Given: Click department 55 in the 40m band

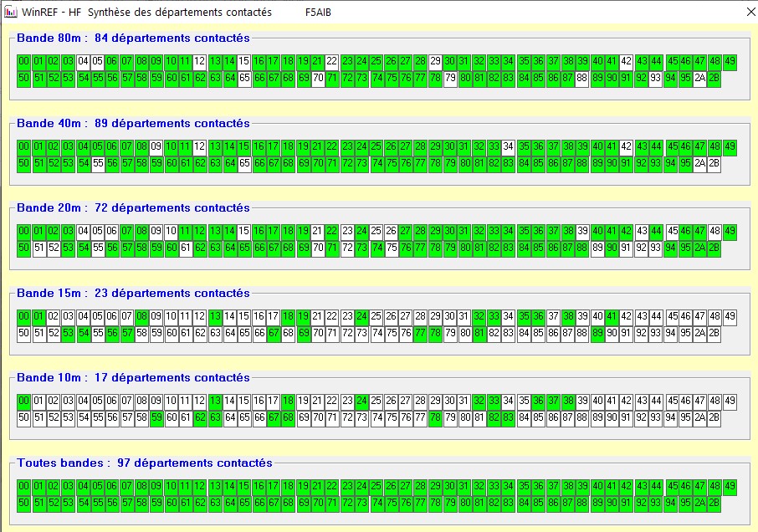Looking at the screenshot, I should tap(98, 163).
